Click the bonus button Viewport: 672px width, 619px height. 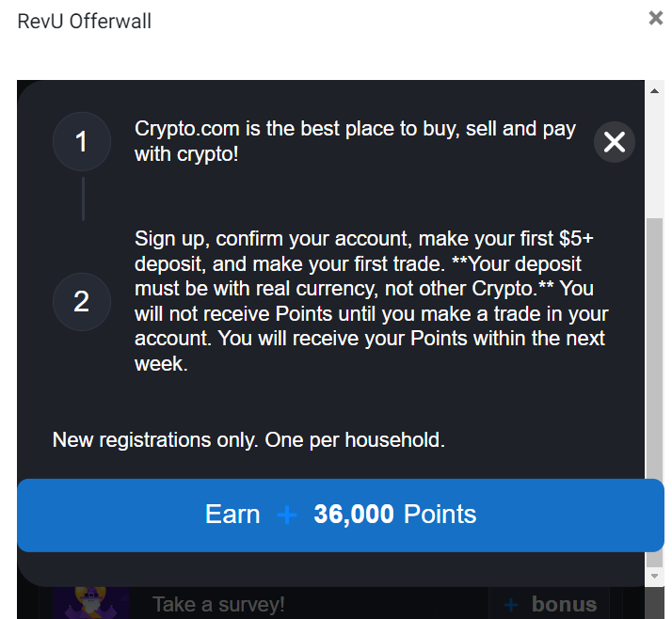tap(549, 605)
